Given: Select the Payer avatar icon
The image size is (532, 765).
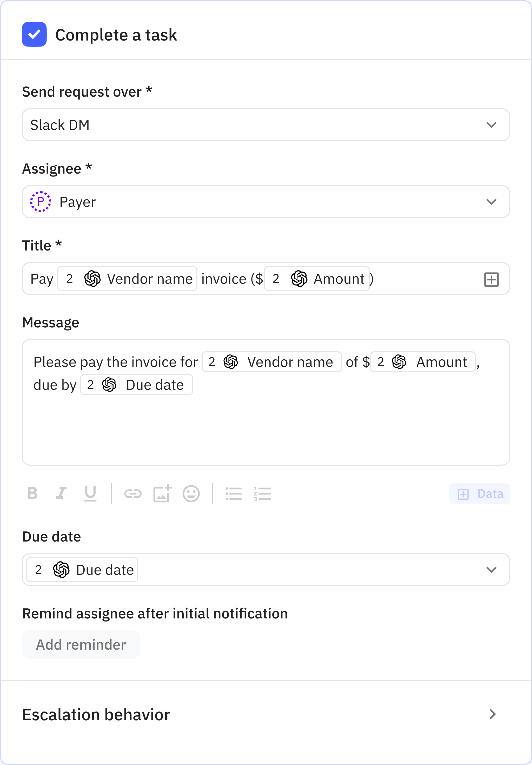Looking at the screenshot, I should click(41, 201).
